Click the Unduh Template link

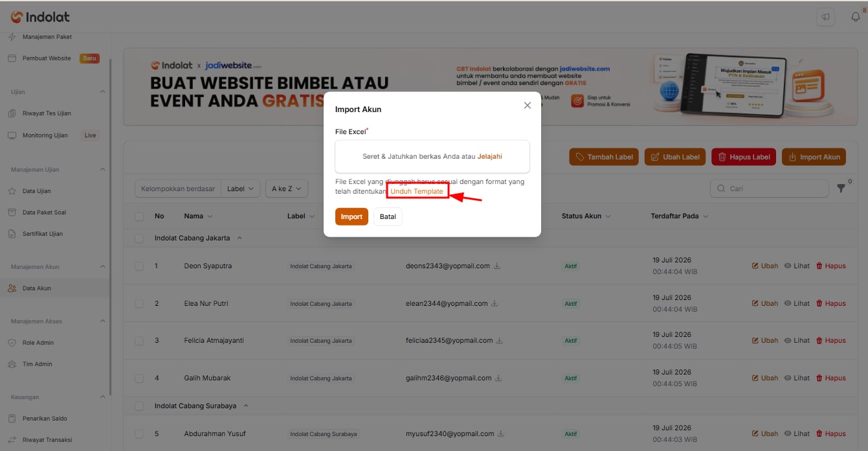coord(417,191)
